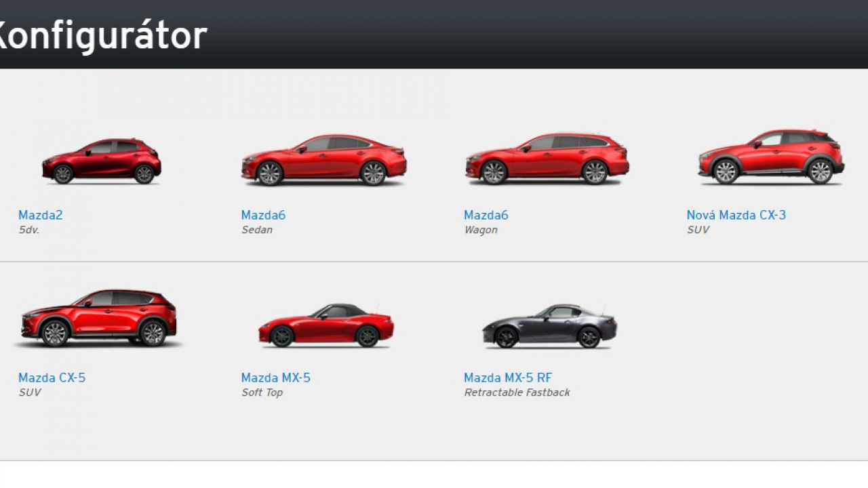Open the Mazda2 link
The width and height of the screenshot is (868, 488).
pyautogui.click(x=41, y=215)
